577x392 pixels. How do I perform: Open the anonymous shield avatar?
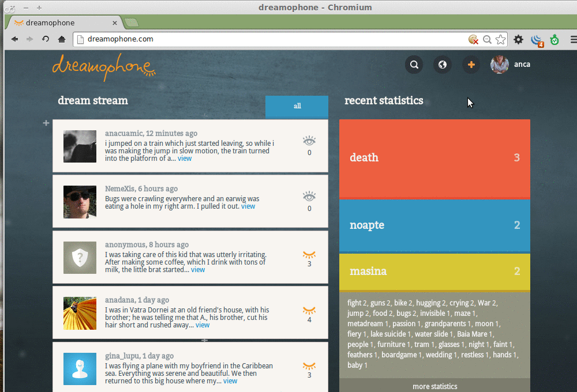tap(80, 258)
